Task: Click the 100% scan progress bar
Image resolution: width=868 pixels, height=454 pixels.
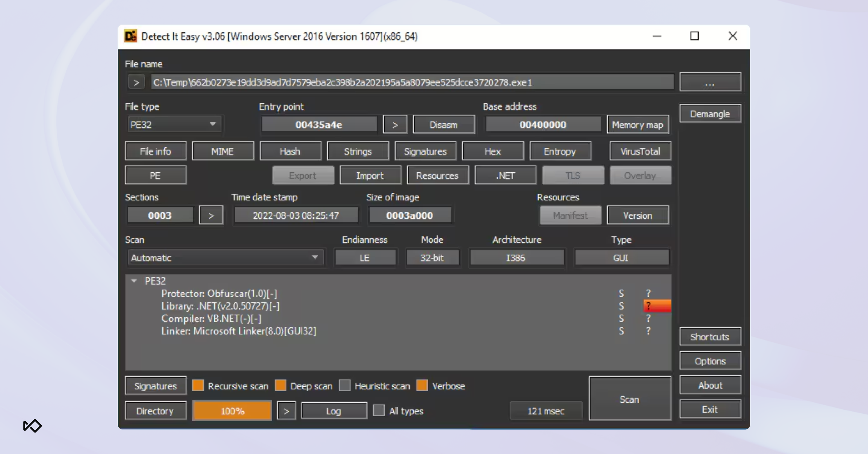Action: pyautogui.click(x=232, y=411)
